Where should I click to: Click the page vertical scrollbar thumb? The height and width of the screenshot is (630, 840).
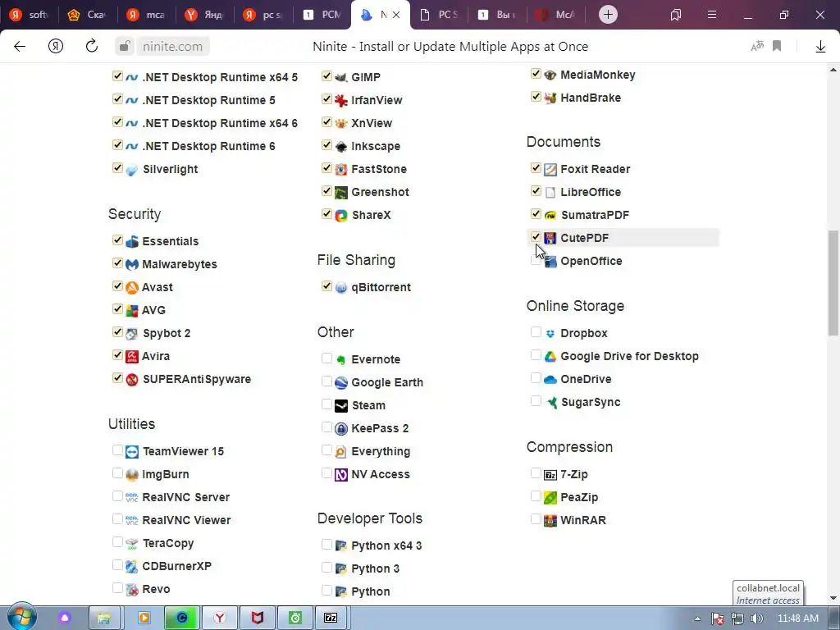tap(833, 283)
